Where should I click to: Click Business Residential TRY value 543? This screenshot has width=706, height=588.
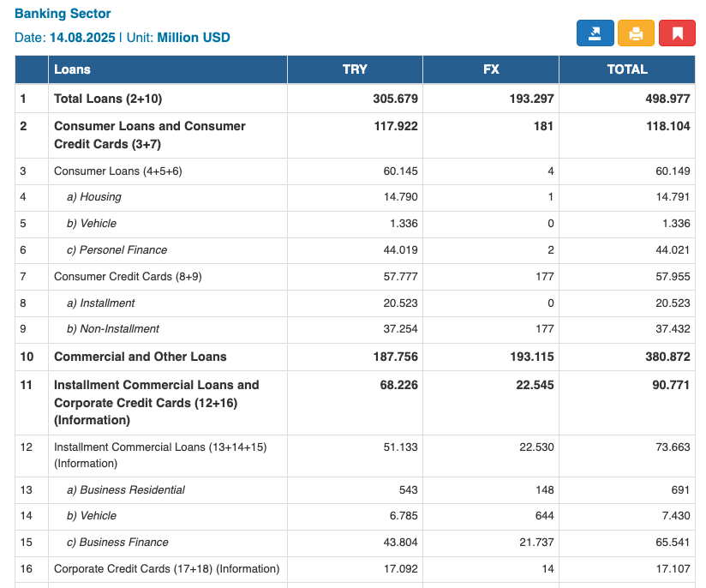click(409, 490)
